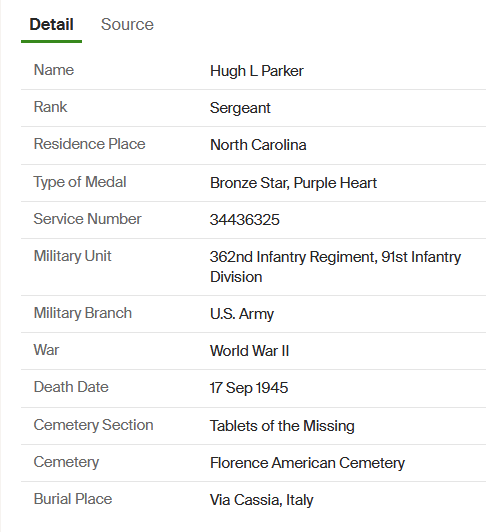Image resolution: width=495 pixels, height=532 pixels.
Task: Click the Name field label
Action: [x=54, y=70]
